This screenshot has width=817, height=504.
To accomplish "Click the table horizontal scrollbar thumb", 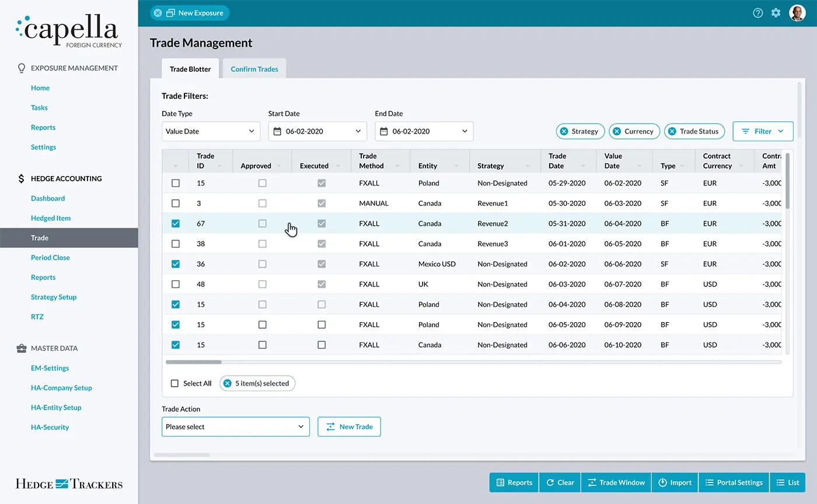I will (x=194, y=362).
